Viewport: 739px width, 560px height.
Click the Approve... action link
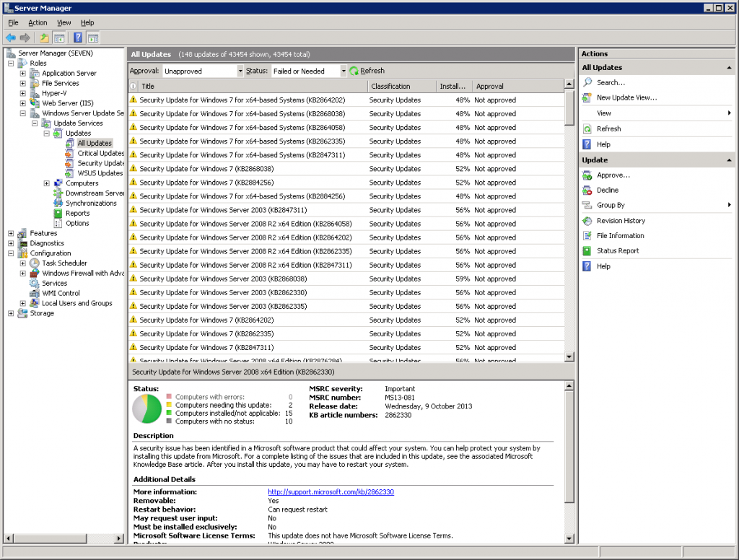point(613,175)
